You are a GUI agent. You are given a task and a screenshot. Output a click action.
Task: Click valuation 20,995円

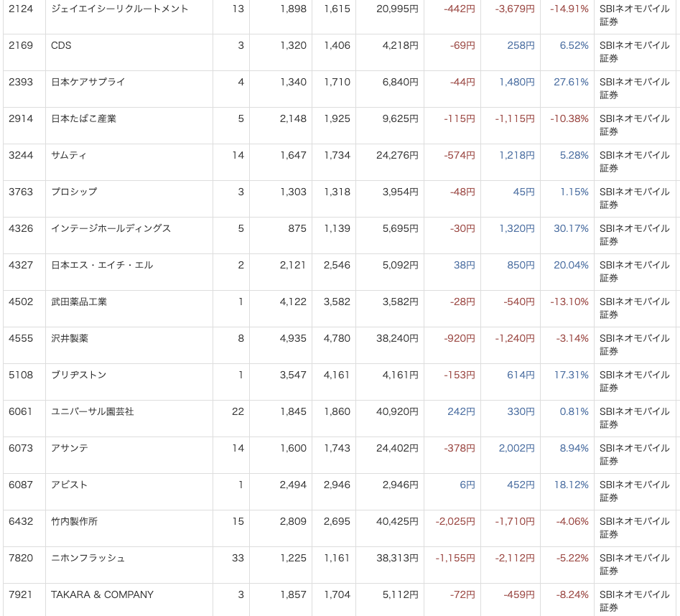397,9
